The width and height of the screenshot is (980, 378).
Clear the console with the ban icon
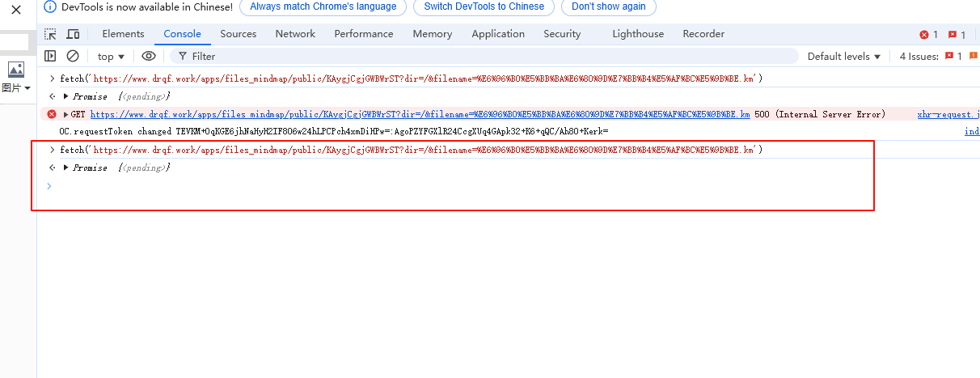(73, 56)
